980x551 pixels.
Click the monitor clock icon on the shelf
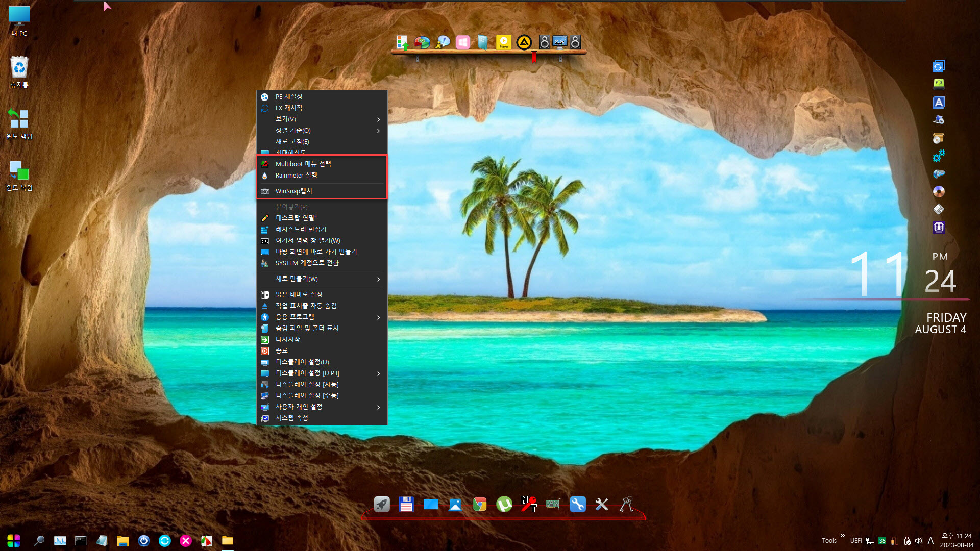[560, 42]
